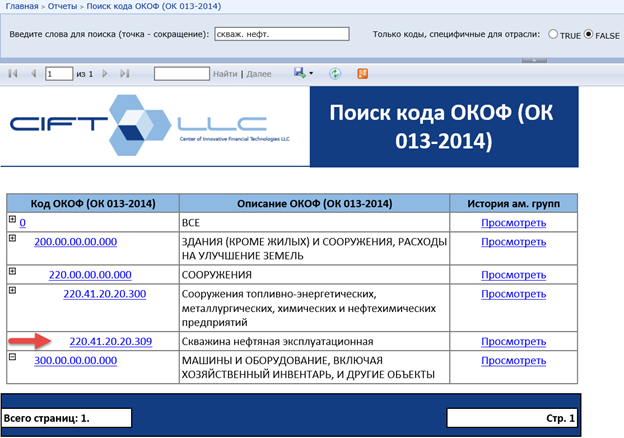Open code link 220.41.20.20.300
Screen dimensions: 624x438
tap(105, 294)
